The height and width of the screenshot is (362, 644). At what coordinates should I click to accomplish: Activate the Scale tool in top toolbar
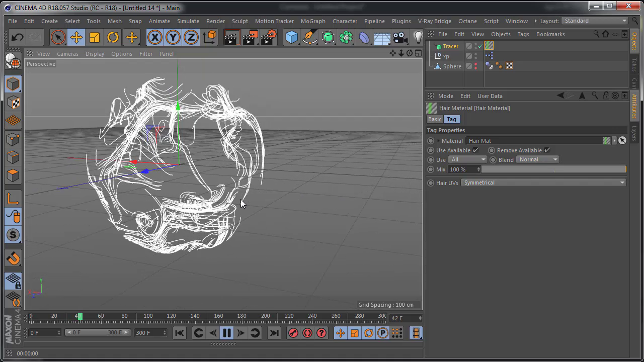[x=95, y=37]
